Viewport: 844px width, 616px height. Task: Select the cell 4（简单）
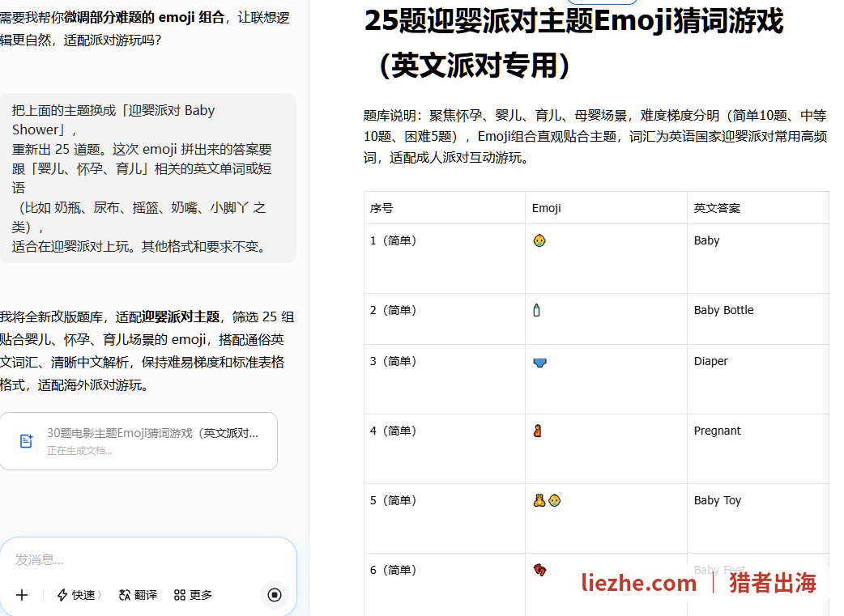click(445, 448)
